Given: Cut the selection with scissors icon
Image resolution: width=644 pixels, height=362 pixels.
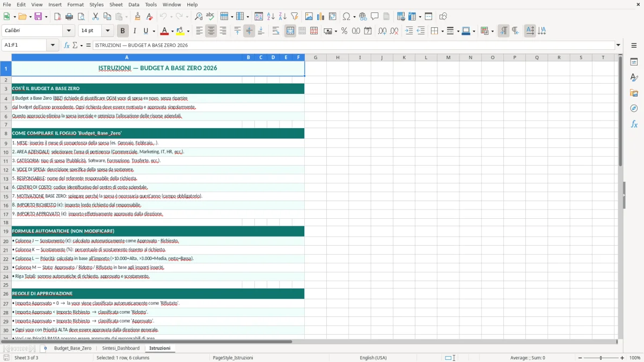Looking at the screenshot, I should [96, 17].
